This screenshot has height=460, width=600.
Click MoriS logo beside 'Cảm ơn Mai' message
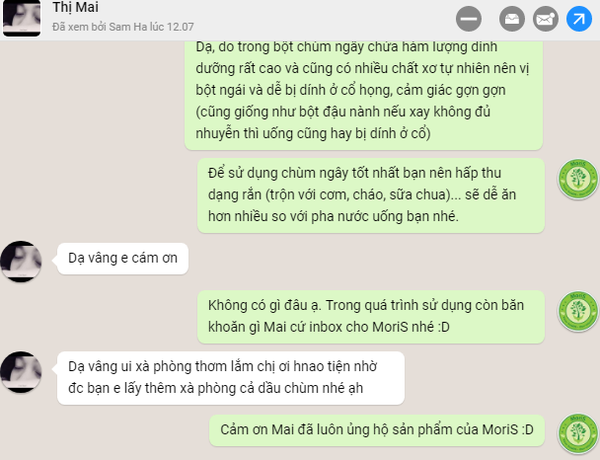click(578, 433)
